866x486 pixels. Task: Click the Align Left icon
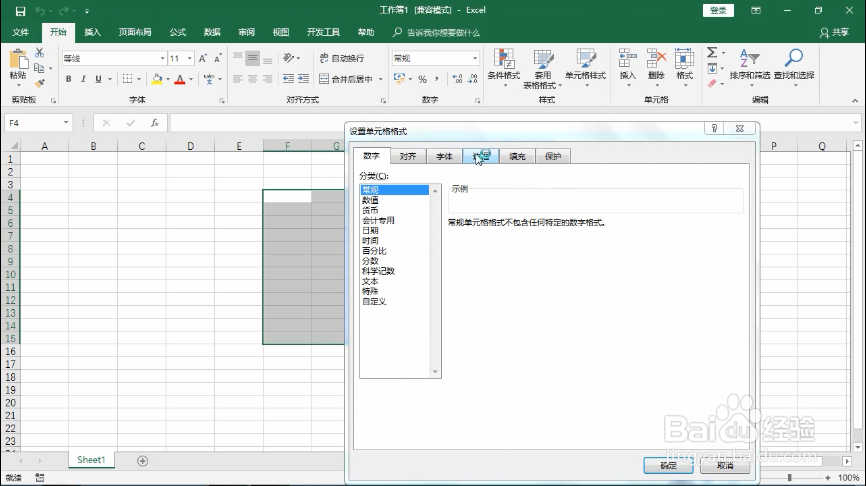click(x=237, y=79)
